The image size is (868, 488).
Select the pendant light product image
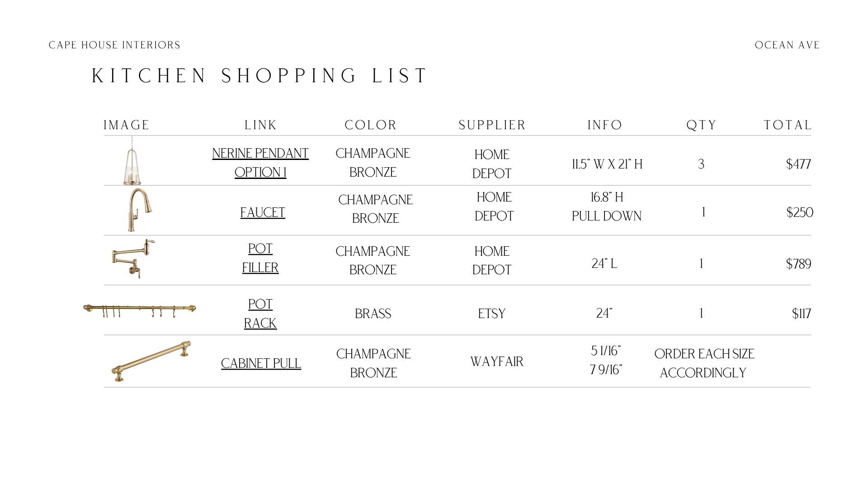pos(132,161)
